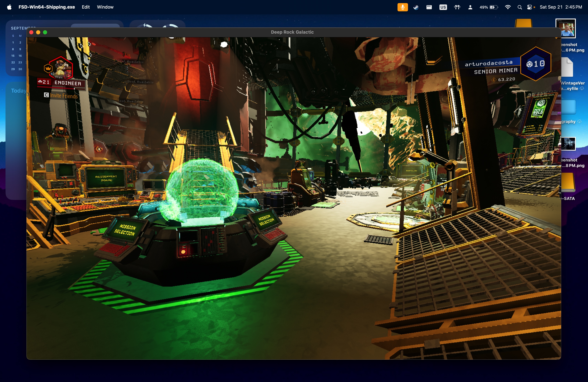Open Steam menu bar icon
Screen dimensions: 588x382
coord(416,7)
